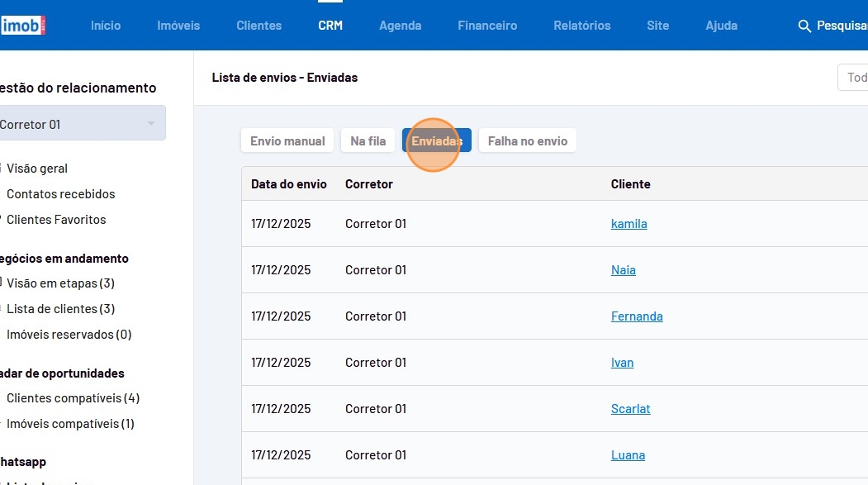Switch to the Envio manual tab
Image resolution: width=868 pixels, height=485 pixels.
(287, 141)
